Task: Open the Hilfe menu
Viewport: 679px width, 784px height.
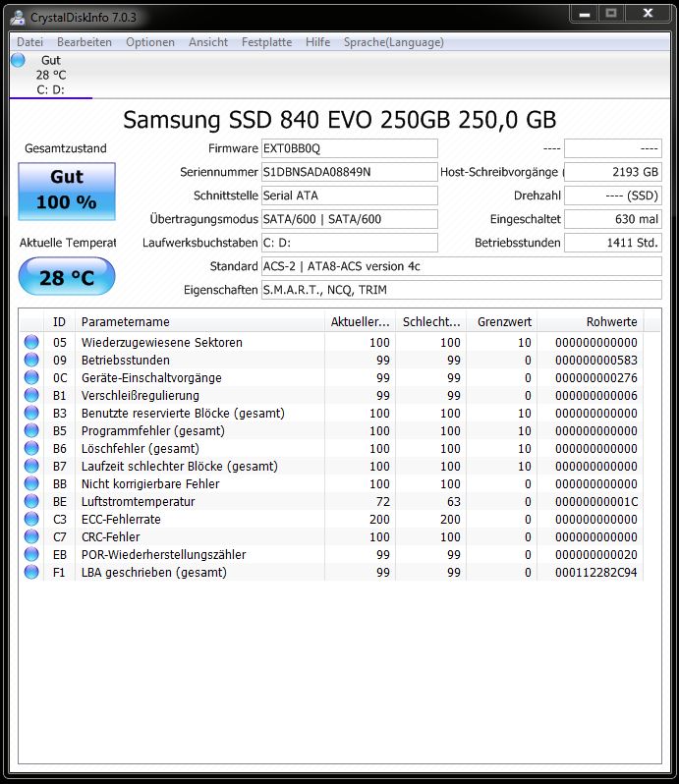Action: 317,42
